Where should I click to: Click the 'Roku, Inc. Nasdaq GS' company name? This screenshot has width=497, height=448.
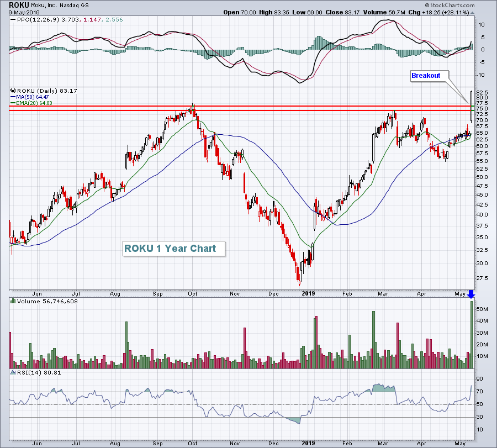click(x=60, y=6)
